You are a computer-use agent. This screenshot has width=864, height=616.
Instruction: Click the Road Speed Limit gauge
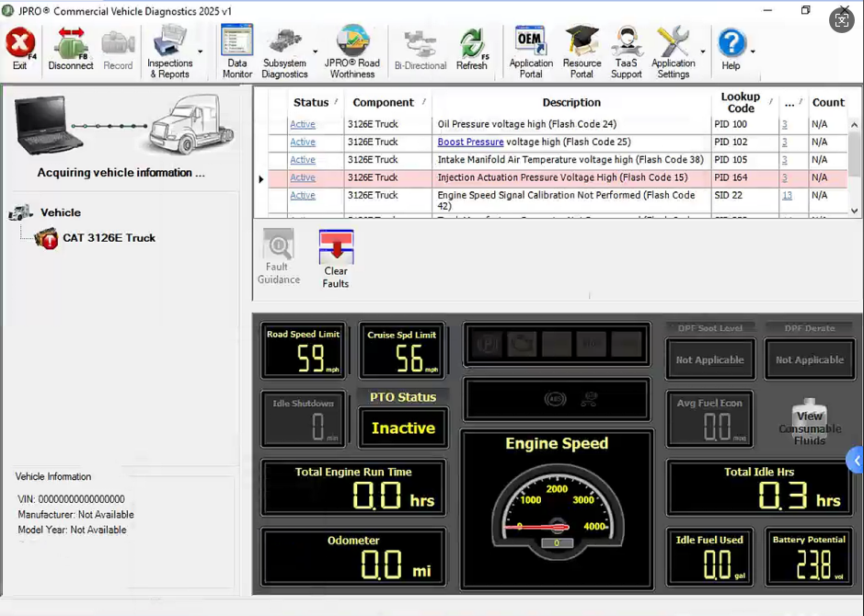point(303,351)
